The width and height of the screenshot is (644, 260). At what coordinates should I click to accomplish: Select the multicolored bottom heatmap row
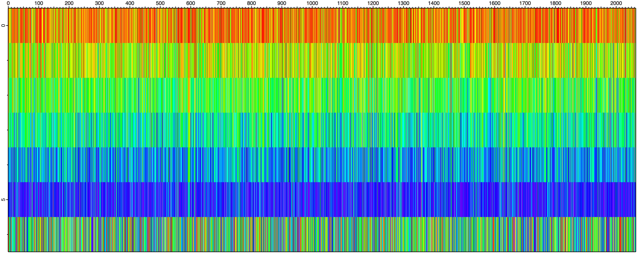[322, 234]
